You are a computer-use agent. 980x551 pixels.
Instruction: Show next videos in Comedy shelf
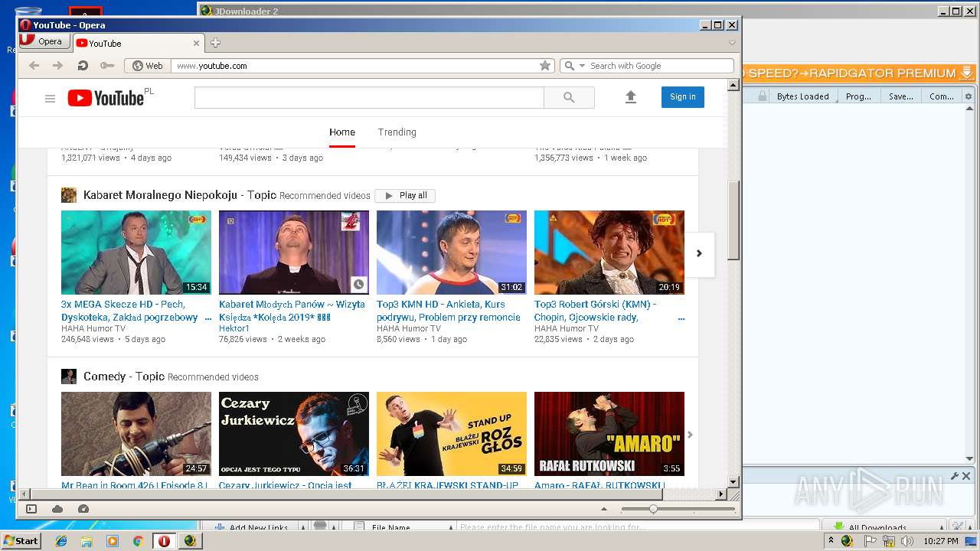pyautogui.click(x=690, y=435)
